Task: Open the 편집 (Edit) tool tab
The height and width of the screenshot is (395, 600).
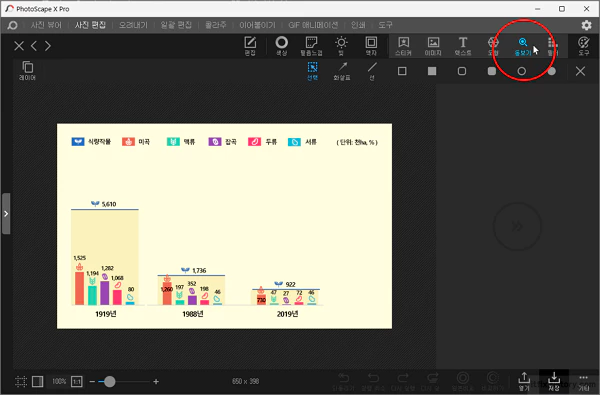Action: [x=250, y=46]
